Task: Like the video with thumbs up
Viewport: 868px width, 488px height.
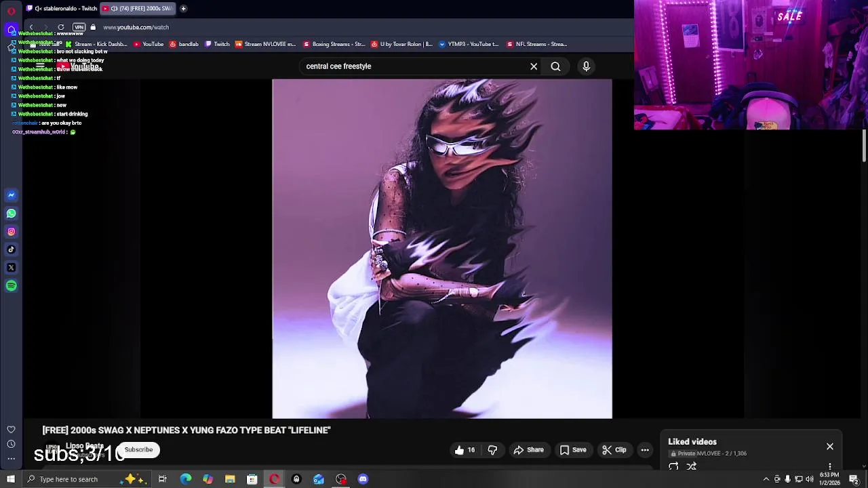Action: pyautogui.click(x=465, y=450)
